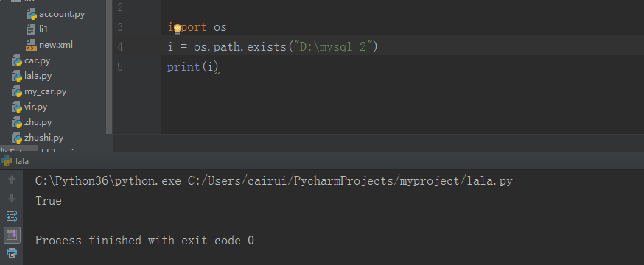Select the lala run tab
The image size is (644, 265).
click(x=15, y=161)
